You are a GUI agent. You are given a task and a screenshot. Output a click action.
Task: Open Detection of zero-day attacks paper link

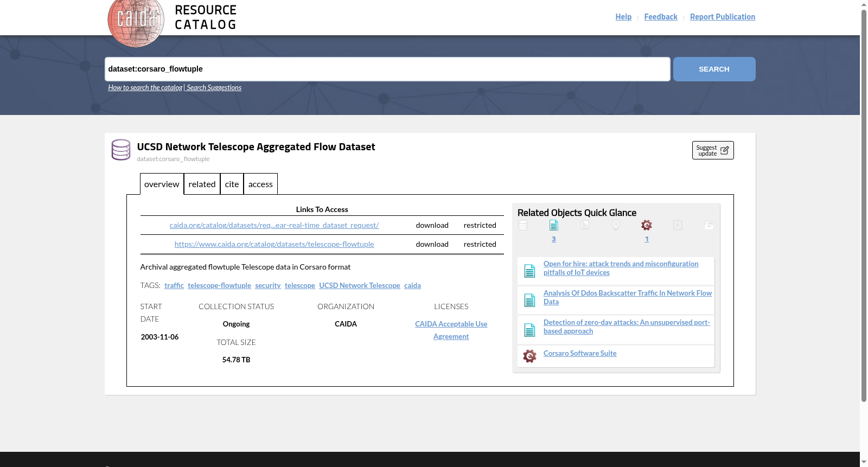(627, 327)
